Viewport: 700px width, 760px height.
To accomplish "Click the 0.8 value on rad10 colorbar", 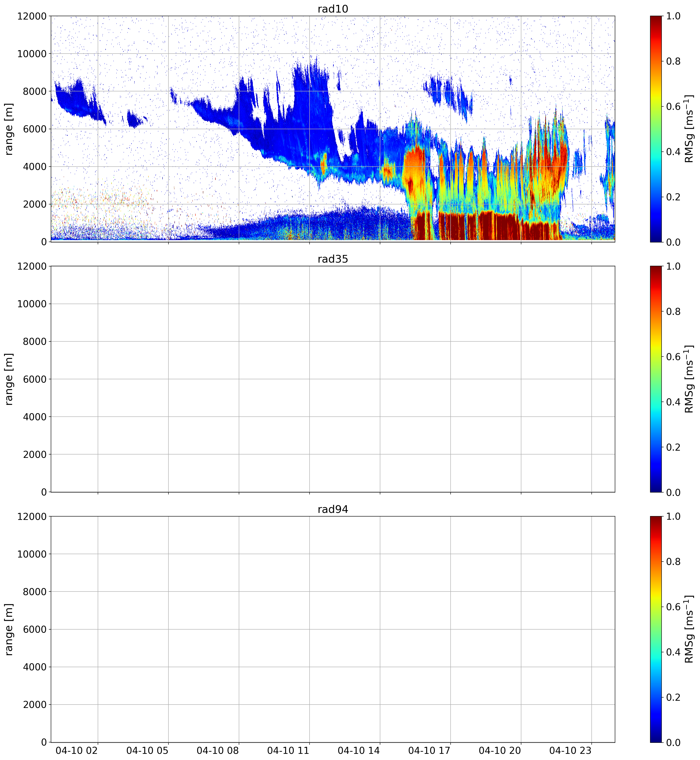I will click(x=673, y=61).
